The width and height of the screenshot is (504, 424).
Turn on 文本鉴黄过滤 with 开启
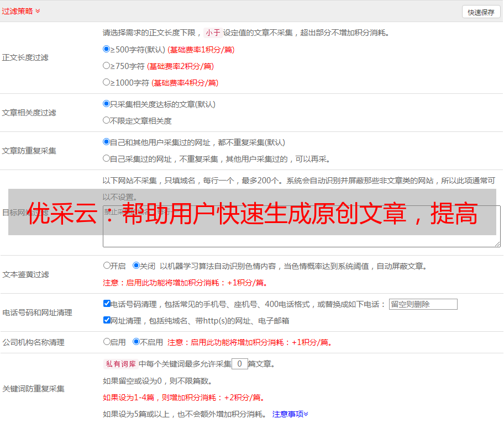pyautogui.click(x=107, y=266)
